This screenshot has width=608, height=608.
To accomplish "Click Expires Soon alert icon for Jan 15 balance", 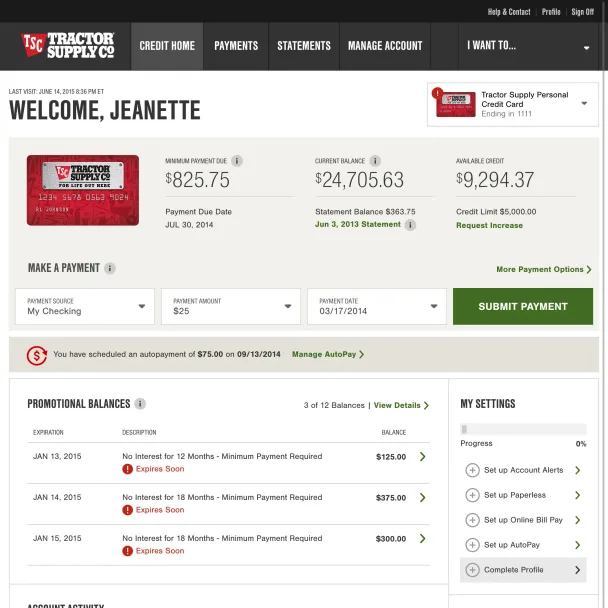I will 128,551.
